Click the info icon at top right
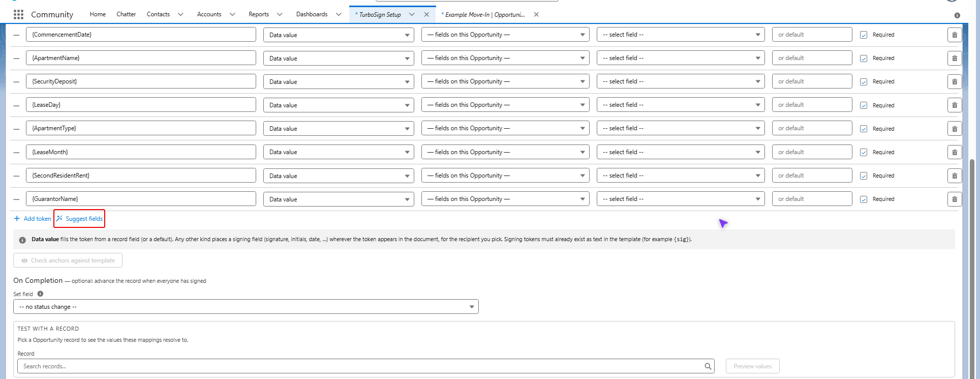This screenshot has height=379, width=980. [x=957, y=15]
